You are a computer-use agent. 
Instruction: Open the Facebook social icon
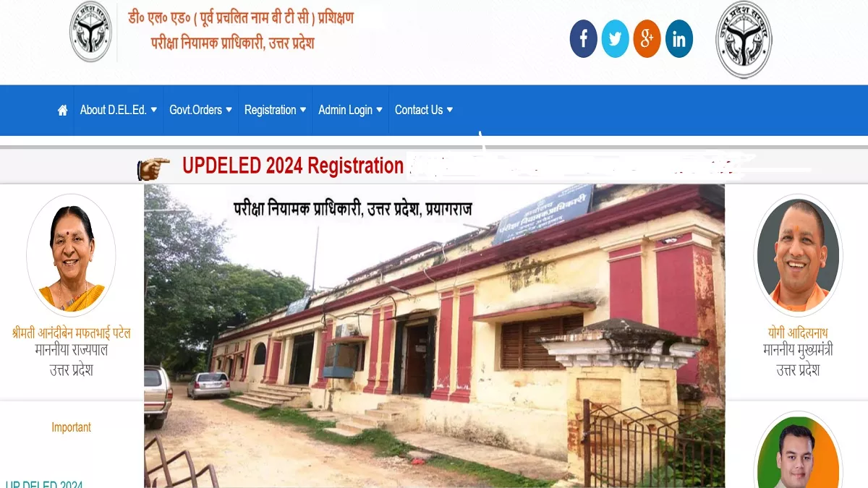tap(584, 38)
